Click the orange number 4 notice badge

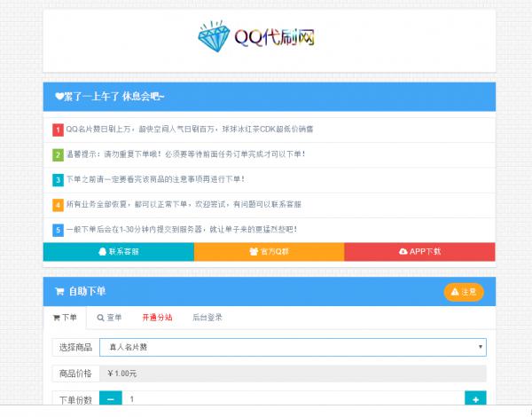click(58, 204)
